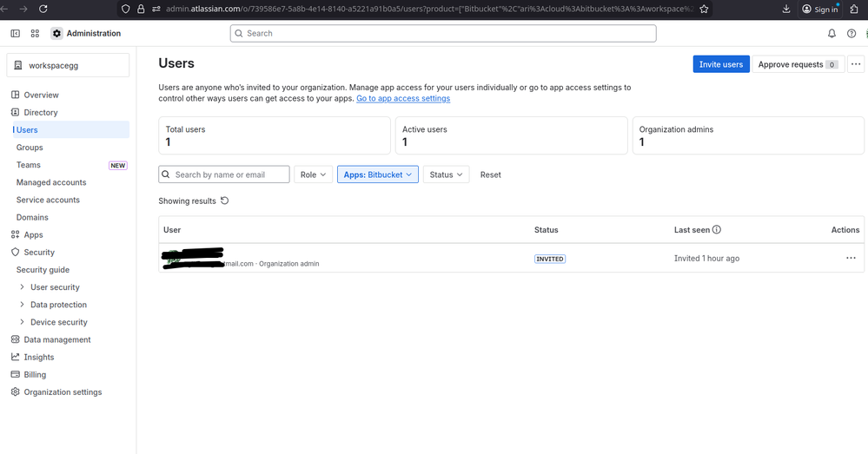Open Groups in the sidebar
The width and height of the screenshot is (868, 454).
click(x=30, y=147)
